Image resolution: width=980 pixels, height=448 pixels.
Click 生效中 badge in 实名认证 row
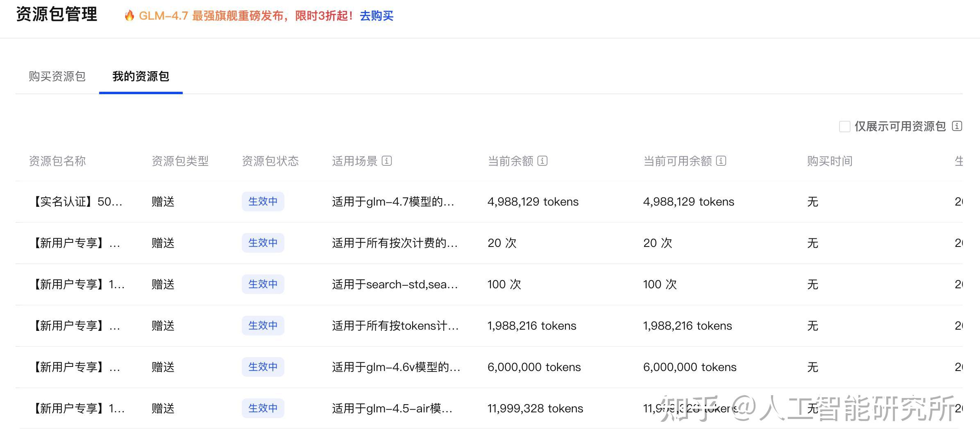[263, 201]
